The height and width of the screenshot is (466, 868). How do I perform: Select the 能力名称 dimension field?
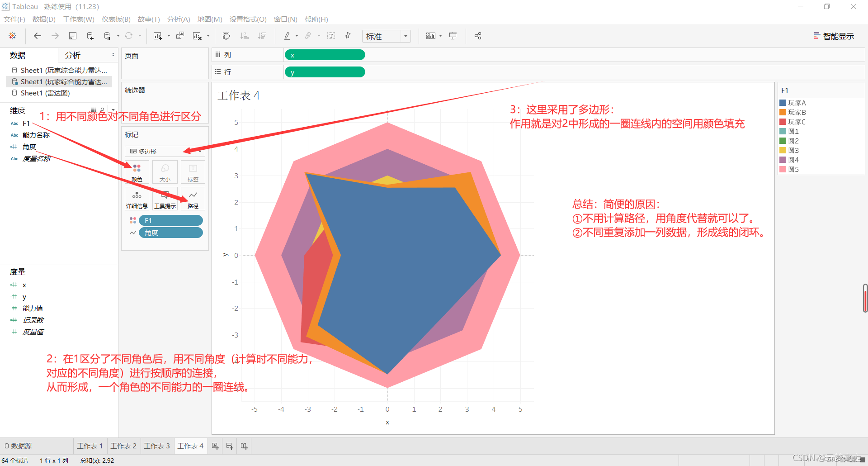pos(36,135)
